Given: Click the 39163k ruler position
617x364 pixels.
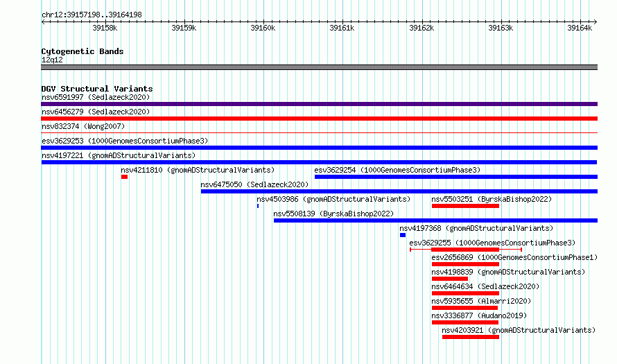Looking at the screenshot, I should tap(501, 28).
